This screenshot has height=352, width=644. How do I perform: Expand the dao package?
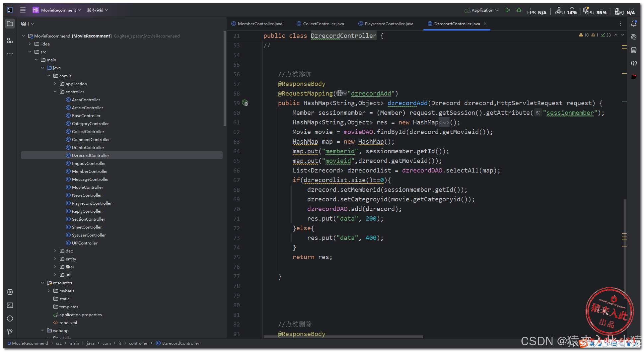point(55,251)
